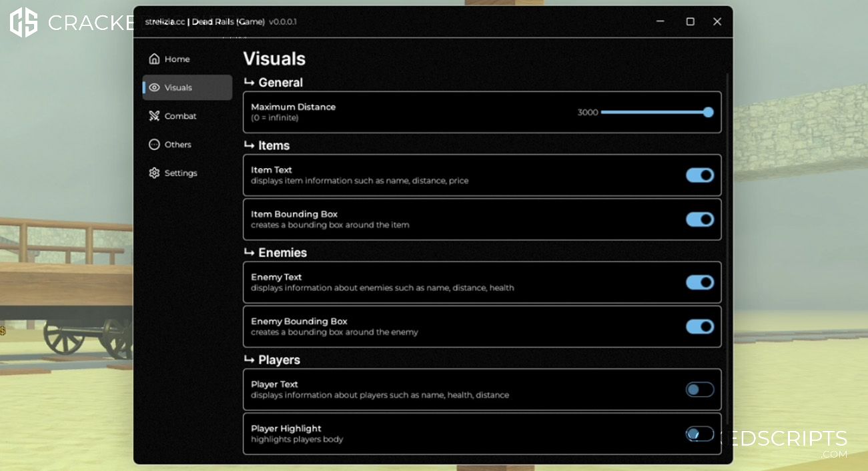
Task: Click the Enemy Text label
Action: tap(276, 277)
